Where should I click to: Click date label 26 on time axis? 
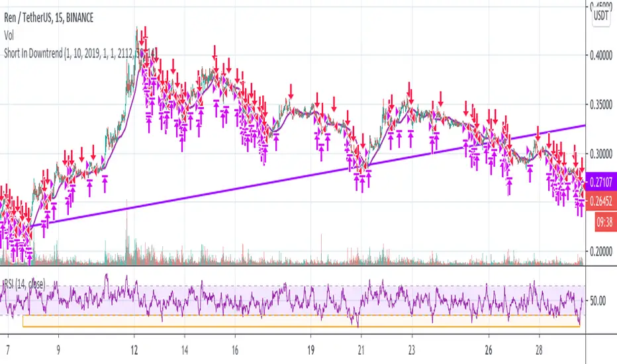click(489, 350)
